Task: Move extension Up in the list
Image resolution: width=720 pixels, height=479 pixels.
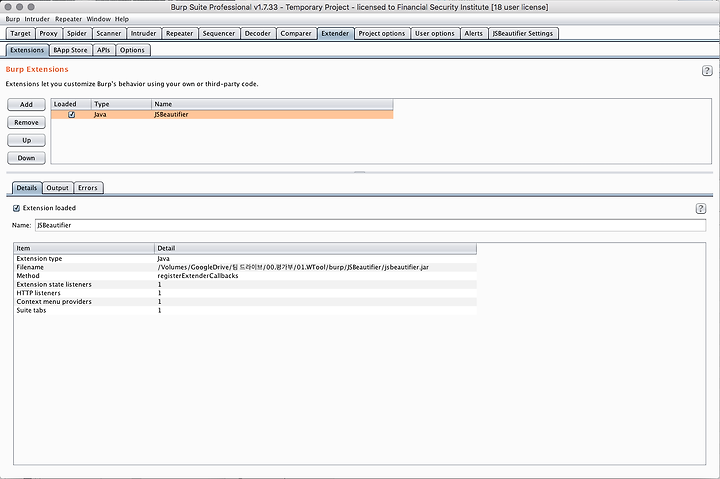Action: tap(27, 141)
